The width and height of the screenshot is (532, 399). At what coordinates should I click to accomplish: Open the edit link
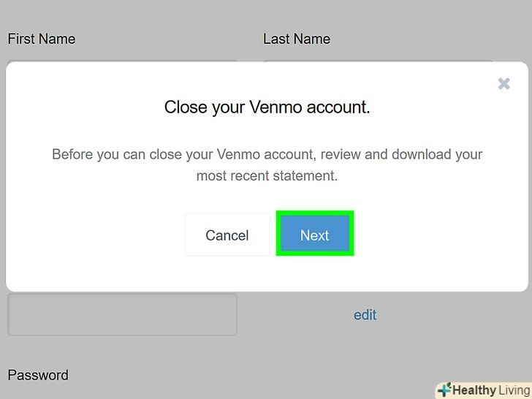(x=365, y=315)
